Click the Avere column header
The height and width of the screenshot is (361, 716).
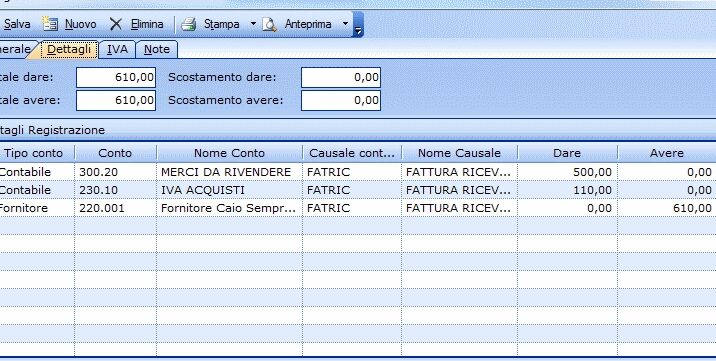pos(667,153)
